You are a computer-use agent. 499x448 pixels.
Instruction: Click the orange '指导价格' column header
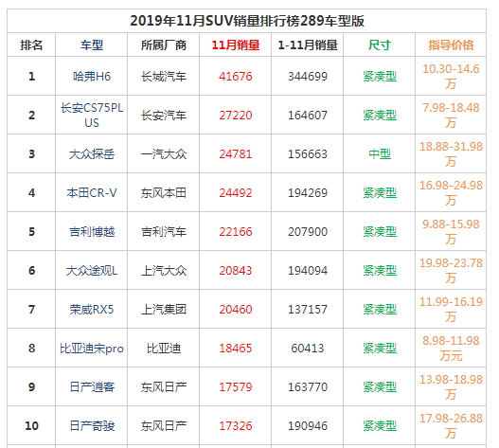pyautogui.click(x=451, y=45)
